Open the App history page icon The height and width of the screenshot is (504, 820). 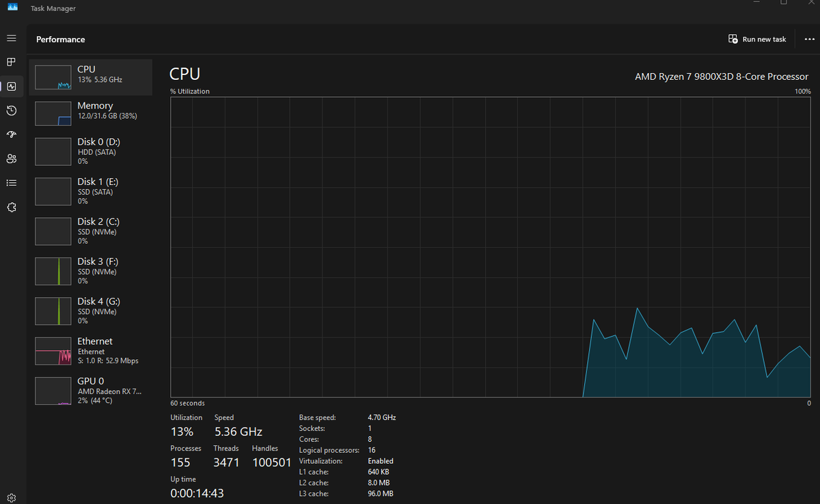click(12, 111)
